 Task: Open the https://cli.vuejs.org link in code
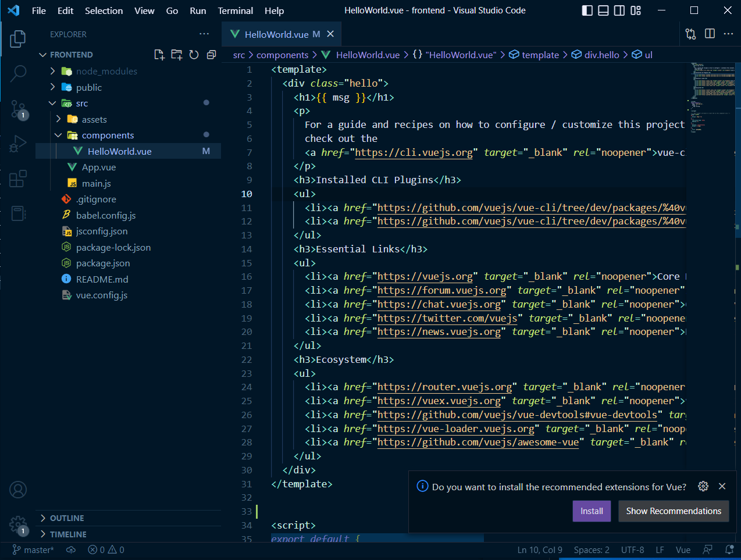(x=414, y=152)
